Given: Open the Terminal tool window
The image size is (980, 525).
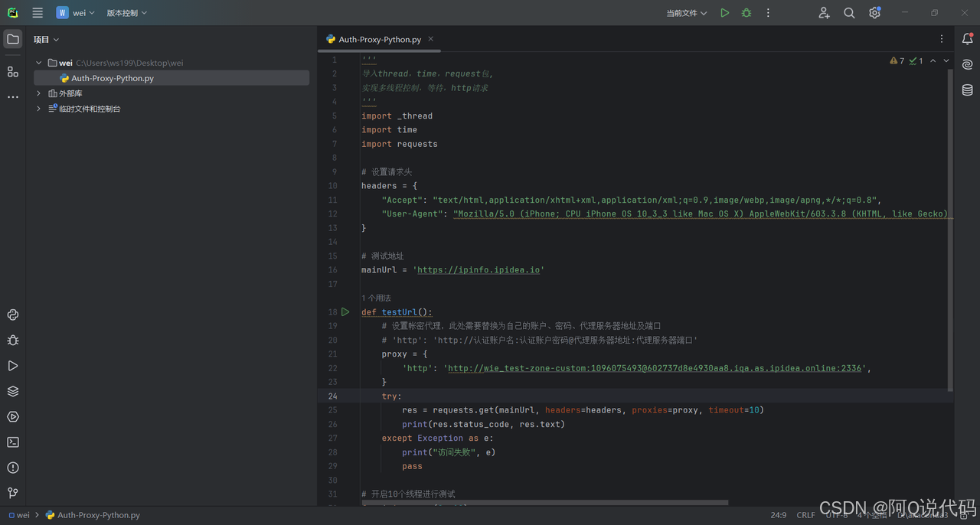Looking at the screenshot, I should click(x=13, y=442).
